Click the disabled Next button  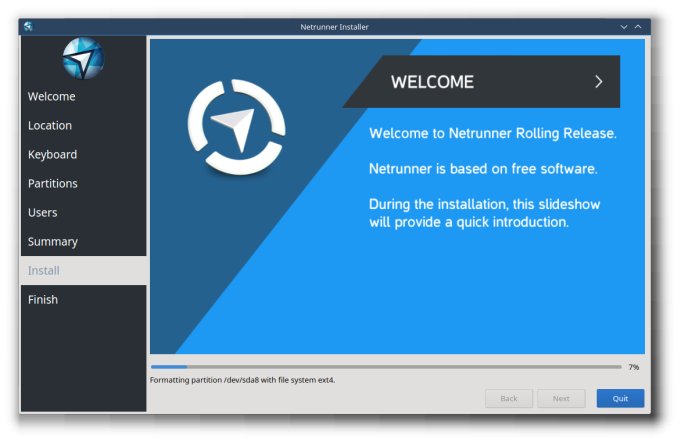coord(561,398)
